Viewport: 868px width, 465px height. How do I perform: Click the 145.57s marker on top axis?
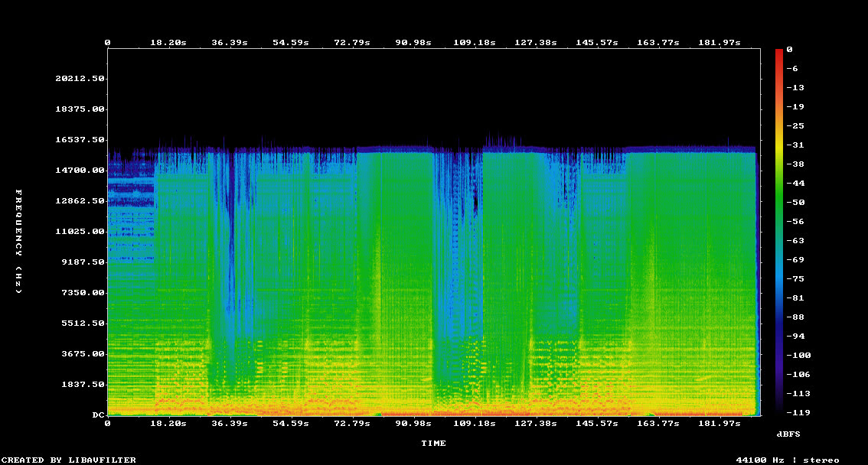click(597, 43)
